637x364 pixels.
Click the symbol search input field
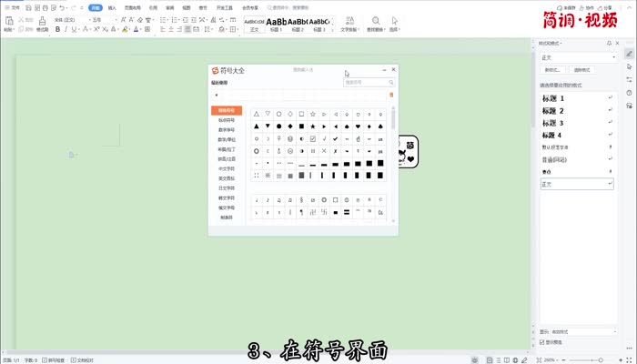coord(364,83)
